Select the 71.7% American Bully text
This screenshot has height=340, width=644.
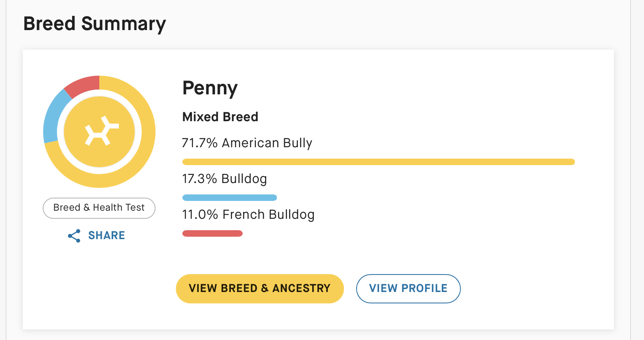[247, 143]
